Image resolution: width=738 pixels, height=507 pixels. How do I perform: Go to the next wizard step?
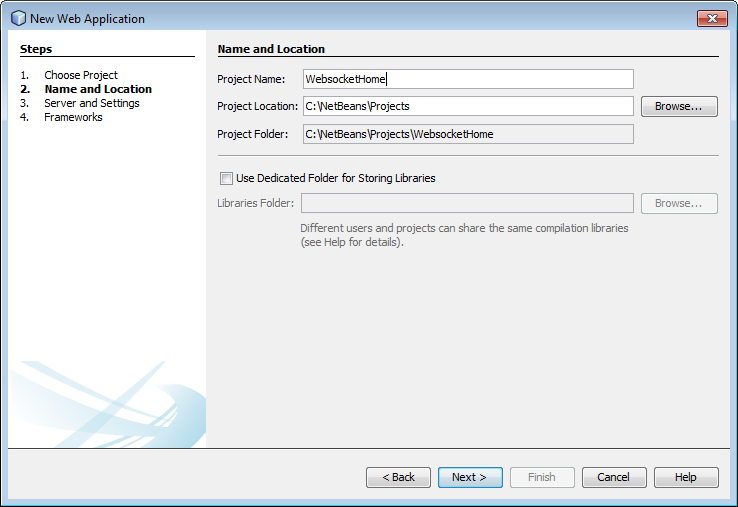click(x=470, y=477)
